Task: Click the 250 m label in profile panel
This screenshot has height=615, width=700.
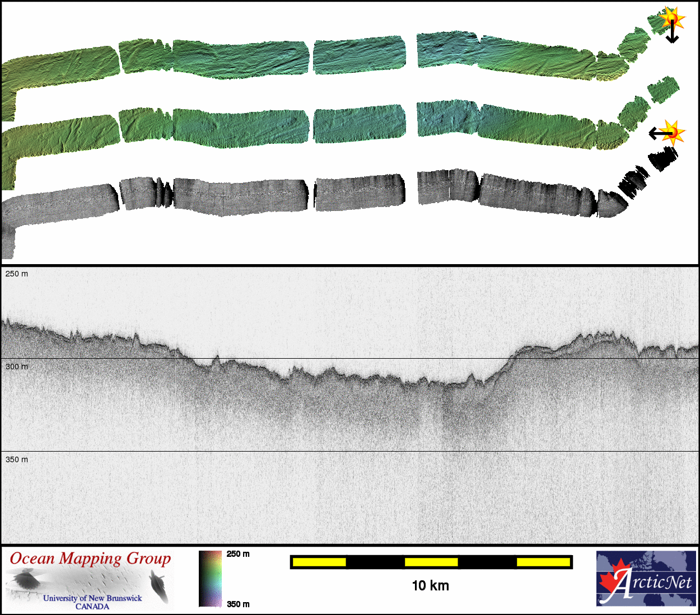Action: point(16,274)
